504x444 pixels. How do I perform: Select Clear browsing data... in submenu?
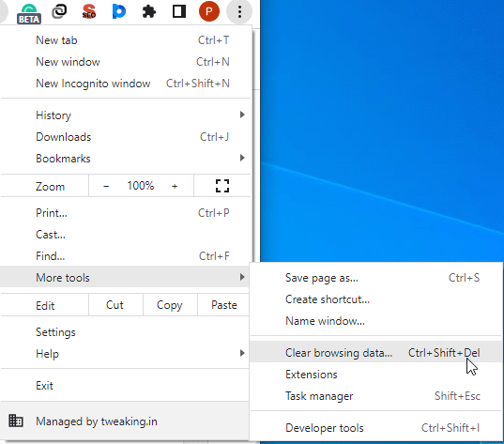[376, 353]
